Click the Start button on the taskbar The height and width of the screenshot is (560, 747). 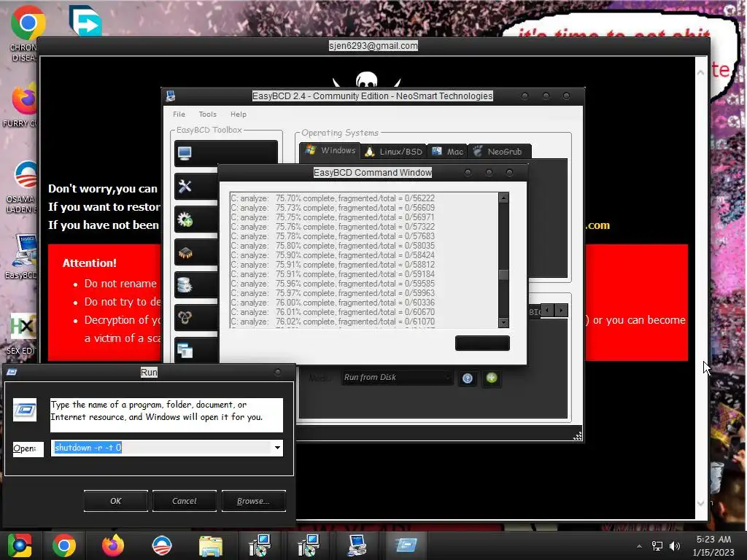click(19, 545)
